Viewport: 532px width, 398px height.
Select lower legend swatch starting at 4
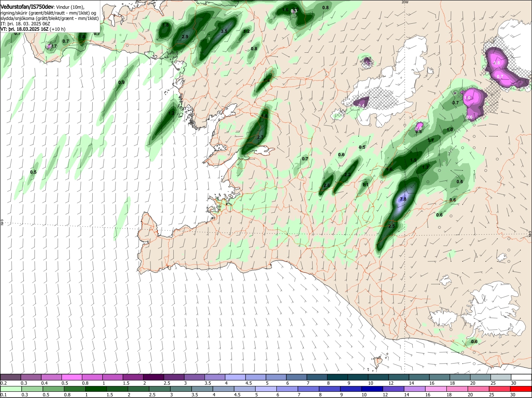point(224,389)
